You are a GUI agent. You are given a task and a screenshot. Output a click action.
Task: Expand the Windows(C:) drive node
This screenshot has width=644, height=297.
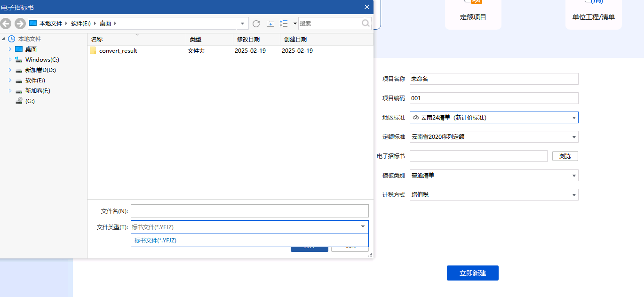pos(10,59)
